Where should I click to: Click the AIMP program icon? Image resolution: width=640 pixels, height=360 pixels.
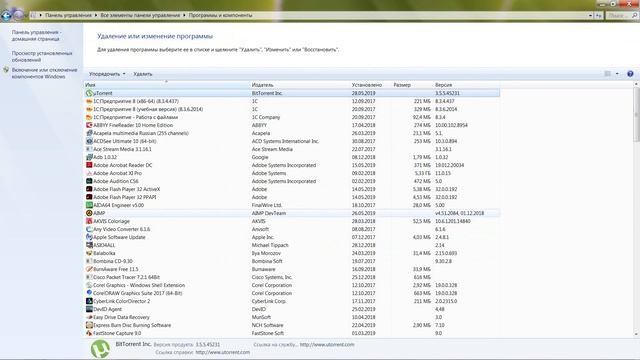(89, 213)
